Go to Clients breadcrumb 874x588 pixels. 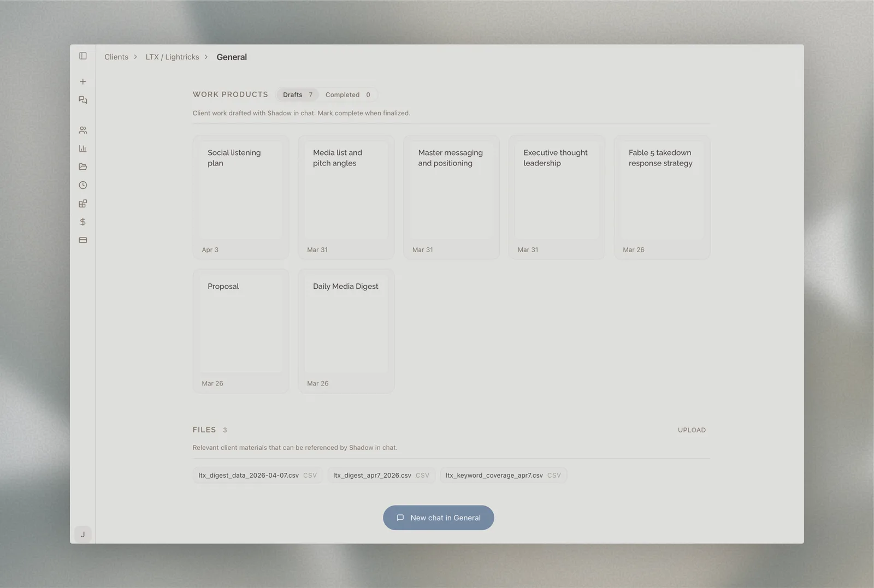click(x=116, y=57)
